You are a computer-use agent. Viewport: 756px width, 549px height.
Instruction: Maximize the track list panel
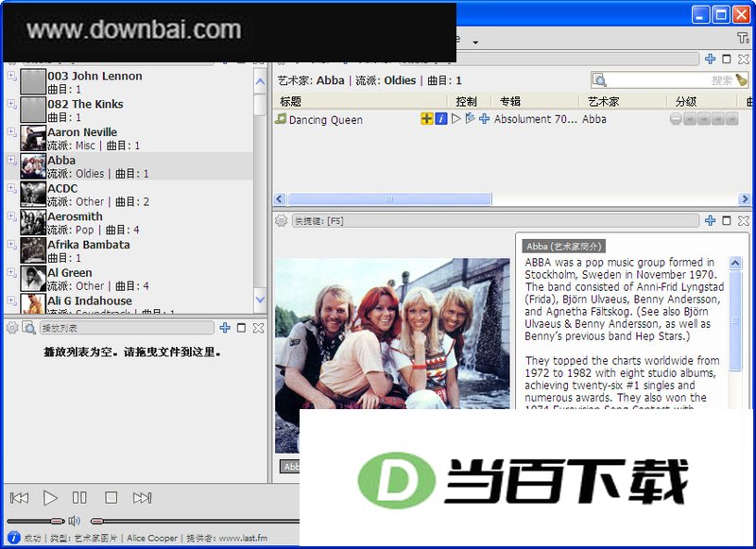[727, 59]
